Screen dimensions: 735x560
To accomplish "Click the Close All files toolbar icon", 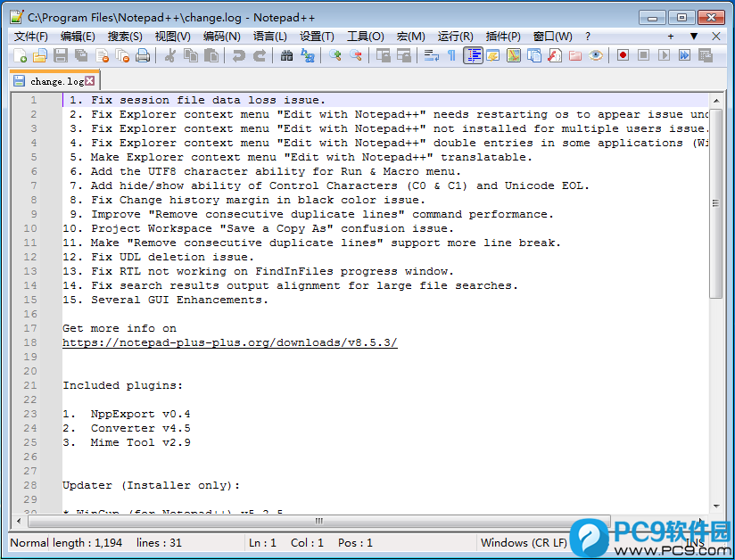I will point(122,56).
